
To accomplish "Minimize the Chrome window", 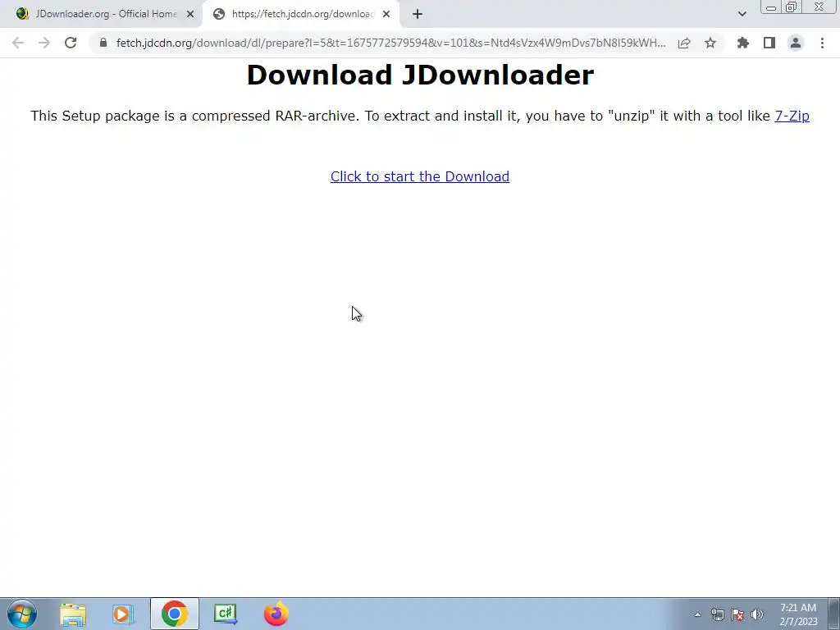I will [x=771, y=7].
